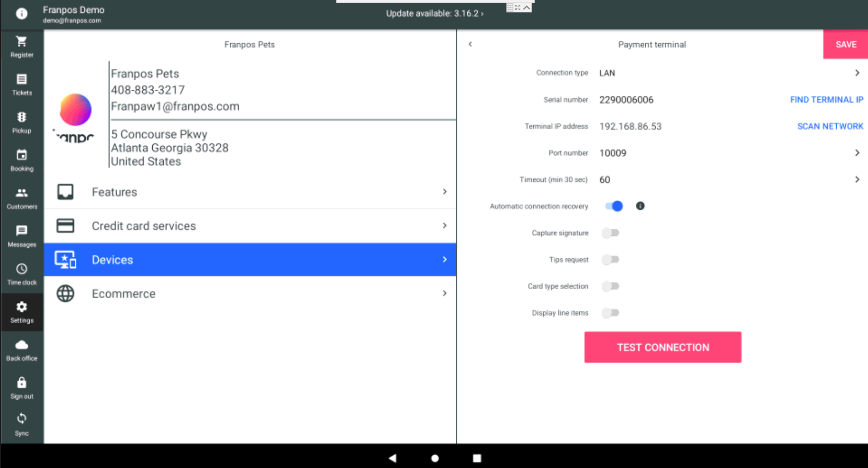The width and height of the screenshot is (868, 468).
Task: Open the Ecommerce settings item
Action: pos(250,293)
